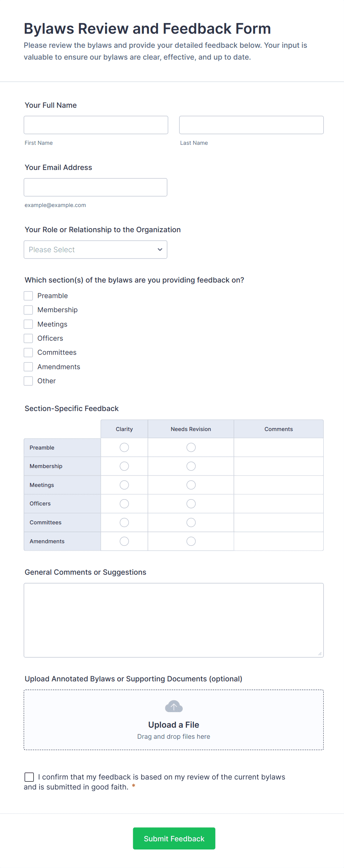The height and width of the screenshot is (868, 344).
Task: Select Needs Revision for Amendments row
Action: [x=191, y=541]
